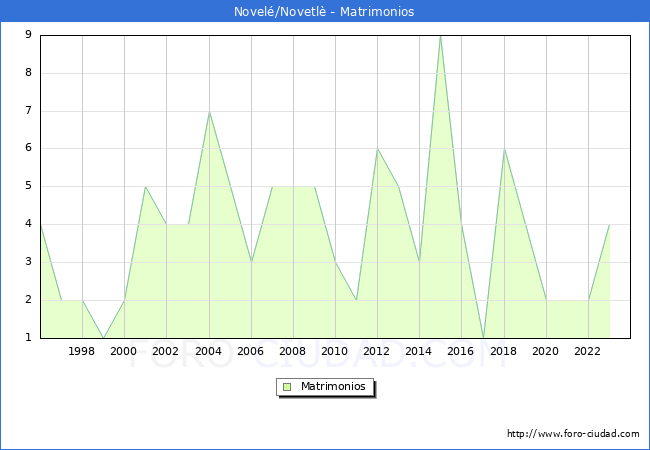This screenshot has width=650, height=450.
Task: Click the y-axis label 1
Action: click(x=28, y=337)
